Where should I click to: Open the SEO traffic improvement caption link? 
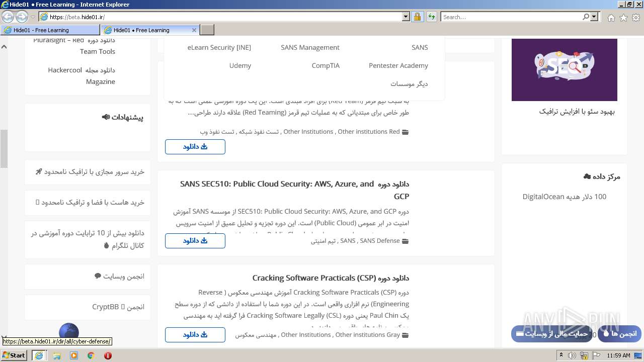(577, 112)
